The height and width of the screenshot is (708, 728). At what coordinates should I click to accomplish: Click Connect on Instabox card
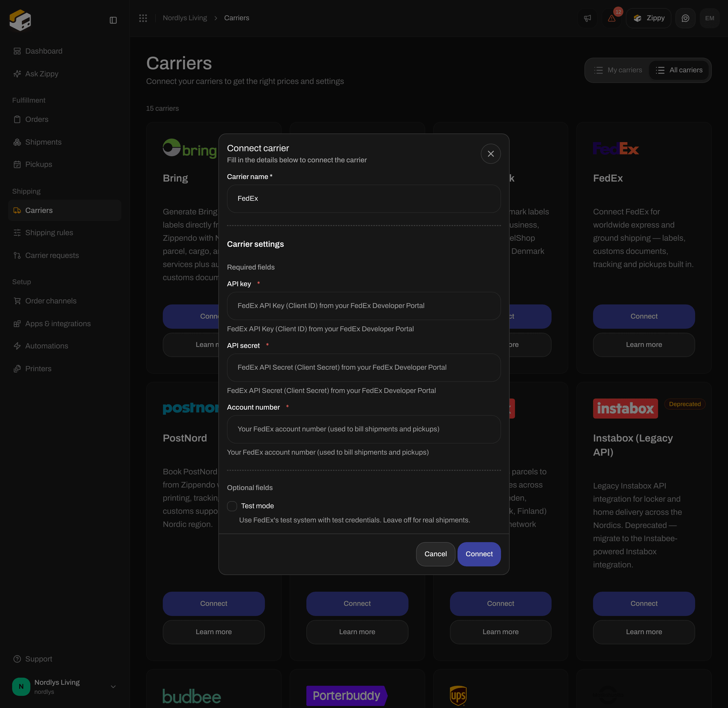(x=644, y=604)
